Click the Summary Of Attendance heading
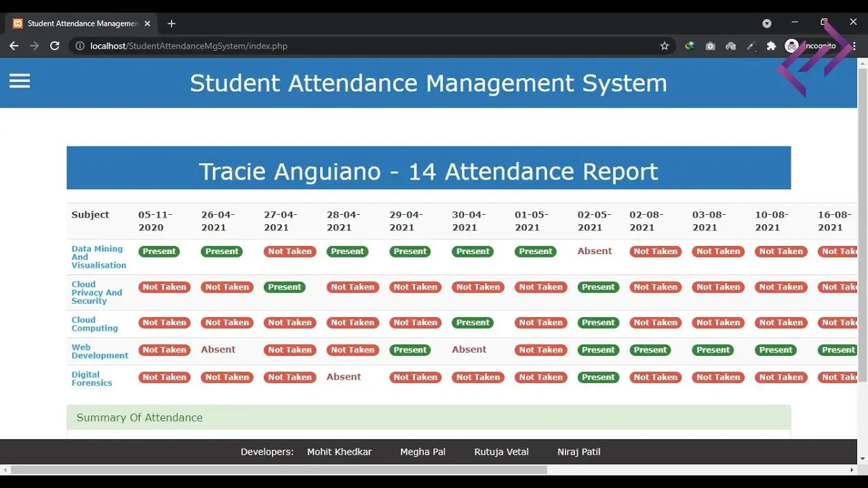Screen dimensions: 868x488 tap(140, 418)
